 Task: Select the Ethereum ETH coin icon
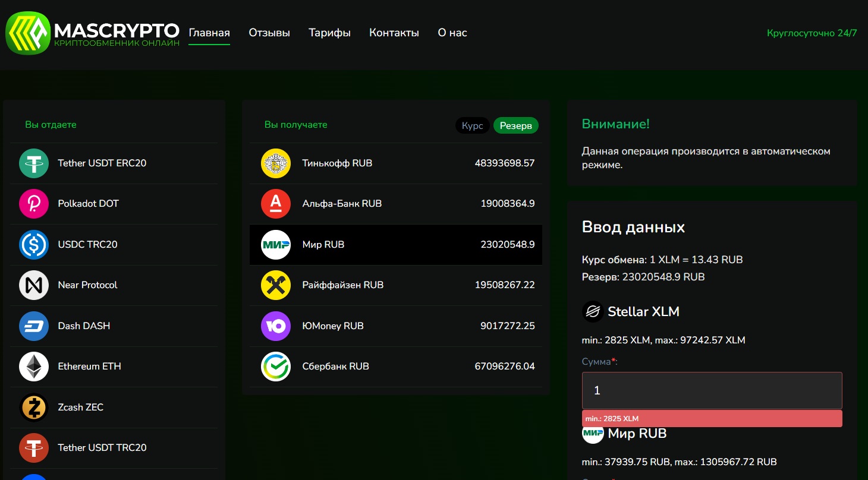pyautogui.click(x=34, y=367)
